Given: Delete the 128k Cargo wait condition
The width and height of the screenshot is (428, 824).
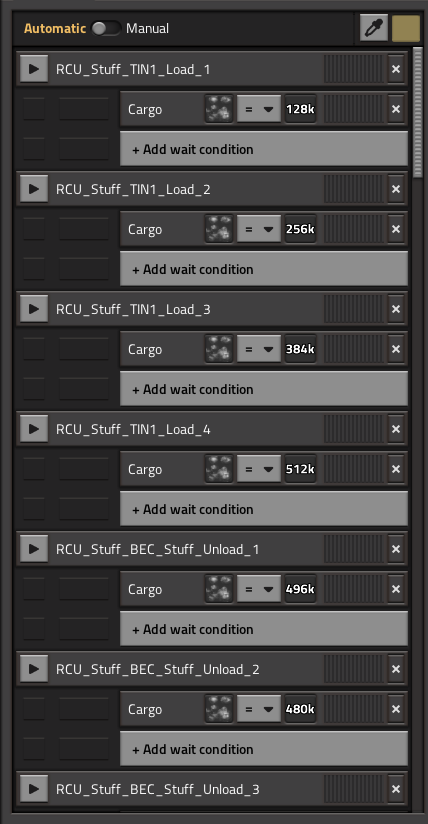Looking at the screenshot, I should point(396,109).
